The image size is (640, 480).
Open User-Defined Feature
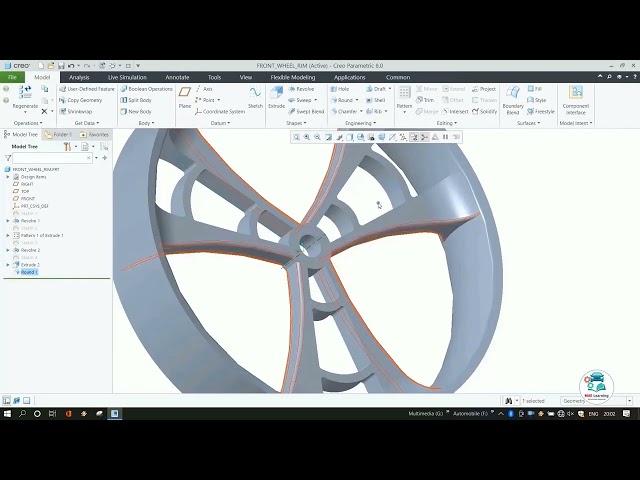click(x=87, y=89)
